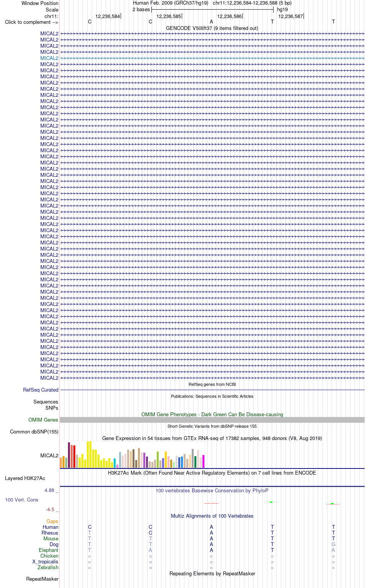This screenshot has height=588, width=365.
Task: Click the 4.88 upper PhyloP scale value
Action: 50,490
